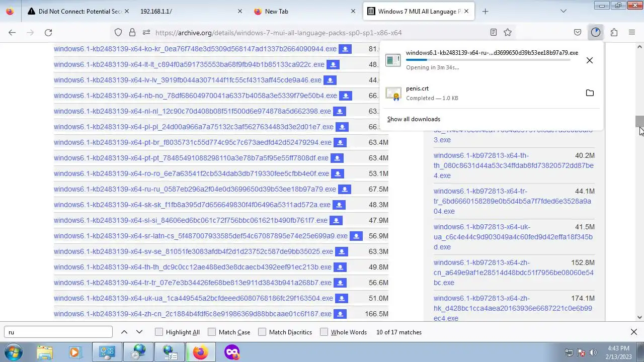
Task: Click the tracking protection shield icon
Action: pos(118,32)
